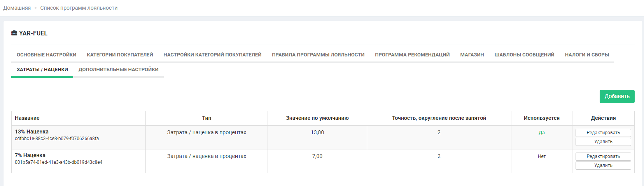
Task: Edit the 13% Наценка row
Action: click(x=603, y=133)
